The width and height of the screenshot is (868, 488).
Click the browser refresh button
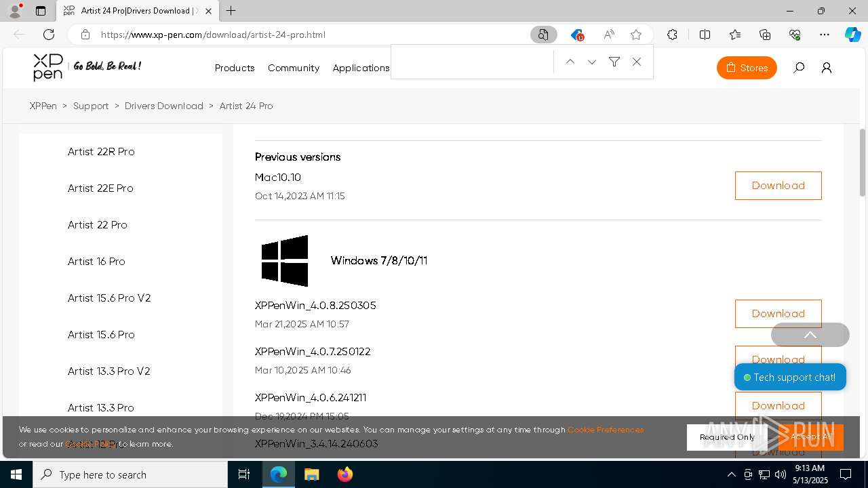pyautogui.click(x=49, y=35)
